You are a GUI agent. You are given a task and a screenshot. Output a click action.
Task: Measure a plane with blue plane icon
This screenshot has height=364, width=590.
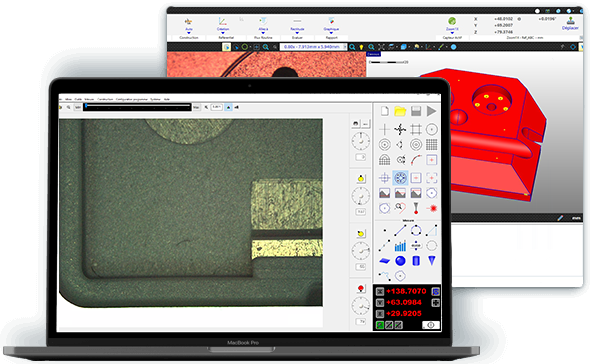point(385,260)
